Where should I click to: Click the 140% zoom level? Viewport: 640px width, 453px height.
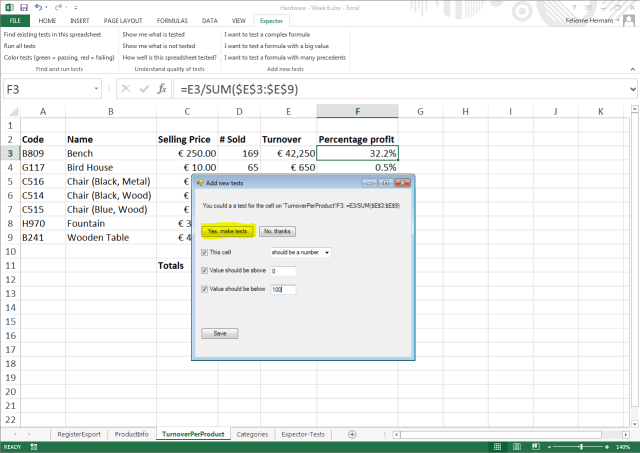point(623,447)
